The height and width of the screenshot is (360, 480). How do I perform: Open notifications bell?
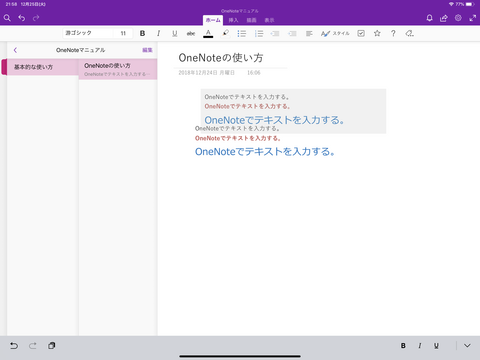pos(429,18)
